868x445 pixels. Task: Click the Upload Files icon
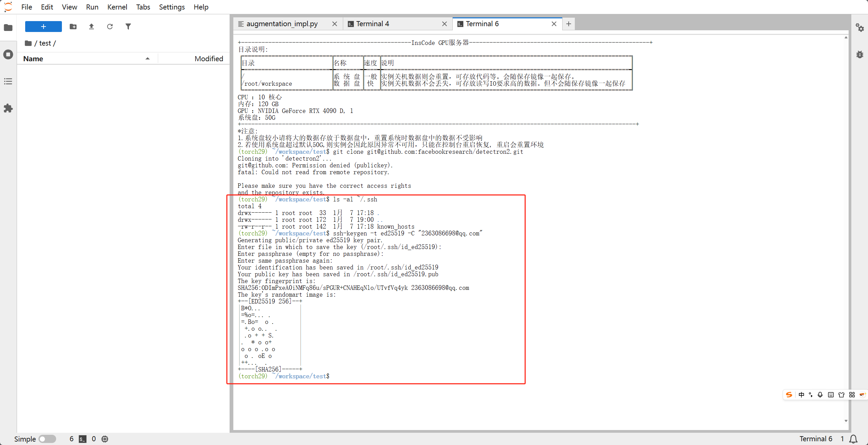pos(91,27)
